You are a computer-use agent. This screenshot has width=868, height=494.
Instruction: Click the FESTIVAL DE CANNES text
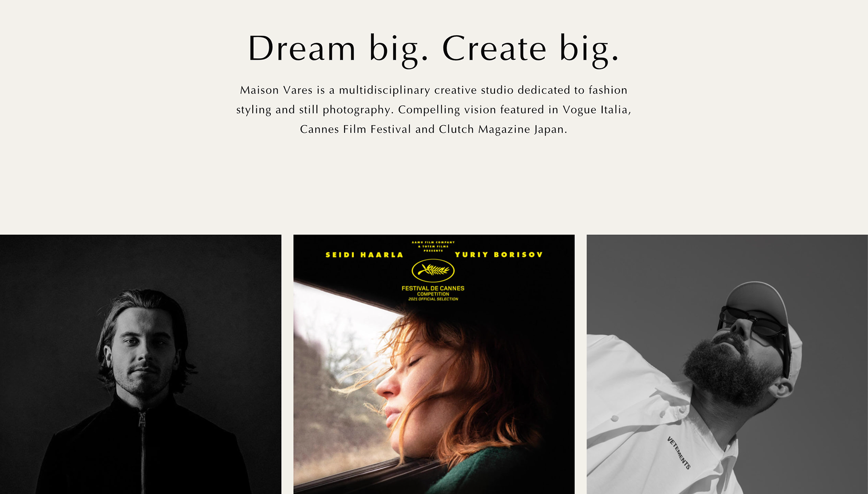[433, 288]
